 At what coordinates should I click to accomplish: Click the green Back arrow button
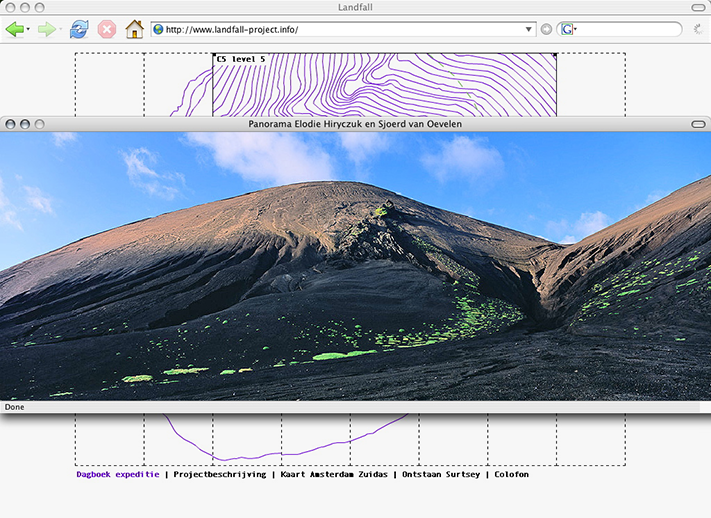click(x=14, y=30)
